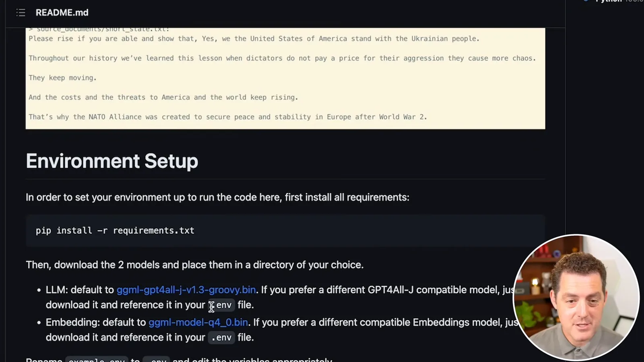
Task: Click 'first install all requirements' paragraph
Action: [x=217, y=197]
